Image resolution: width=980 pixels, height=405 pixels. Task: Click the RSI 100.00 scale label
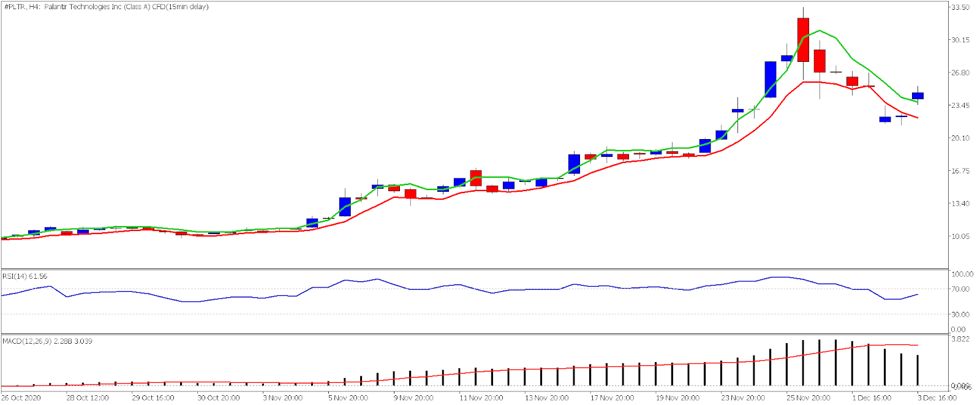962,274
